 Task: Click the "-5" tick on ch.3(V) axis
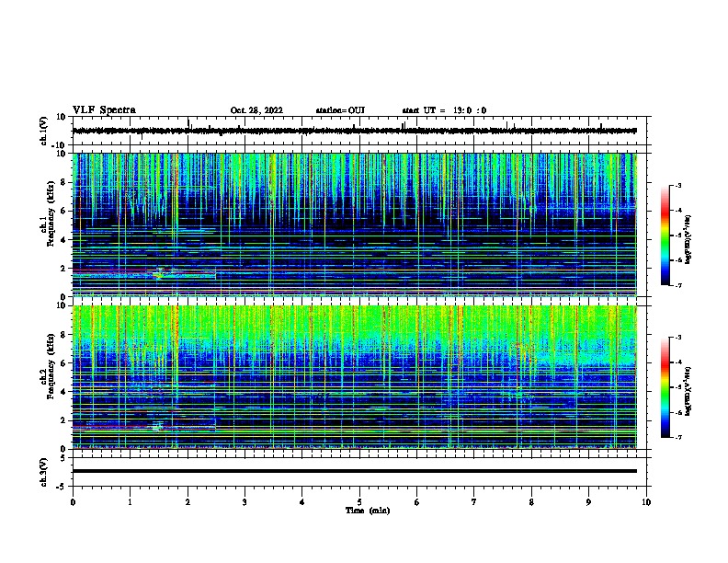point(63,487)
